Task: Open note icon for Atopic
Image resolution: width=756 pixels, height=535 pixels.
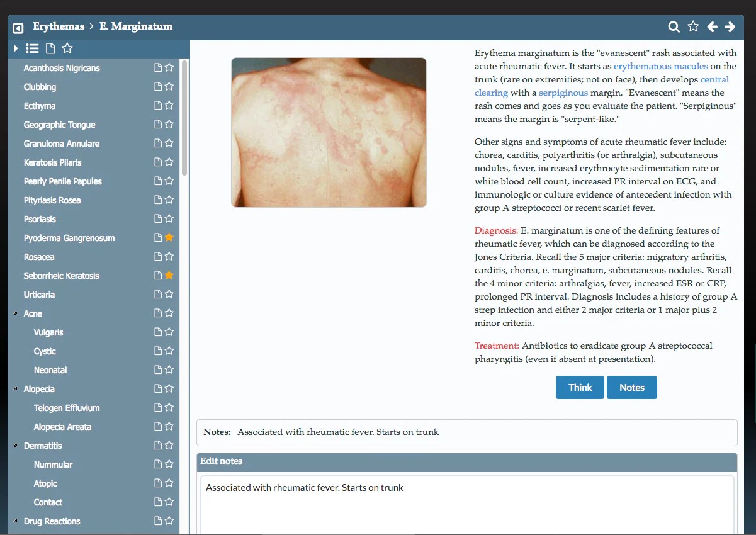Action: 159,483
